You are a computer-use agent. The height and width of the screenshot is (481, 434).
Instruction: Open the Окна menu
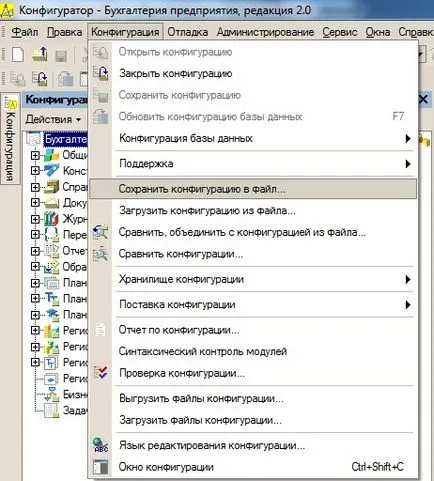378,32
